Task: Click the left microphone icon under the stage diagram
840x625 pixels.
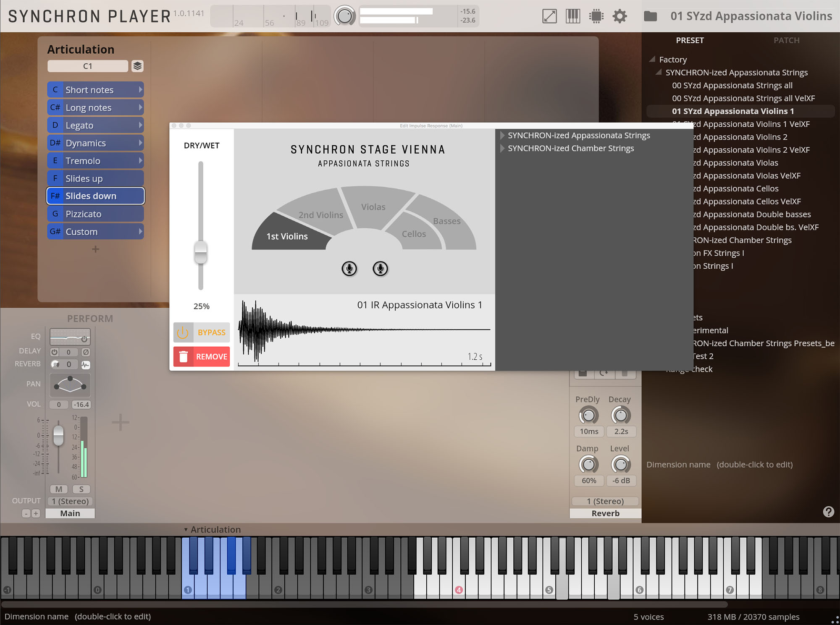Action: [349, 269]
